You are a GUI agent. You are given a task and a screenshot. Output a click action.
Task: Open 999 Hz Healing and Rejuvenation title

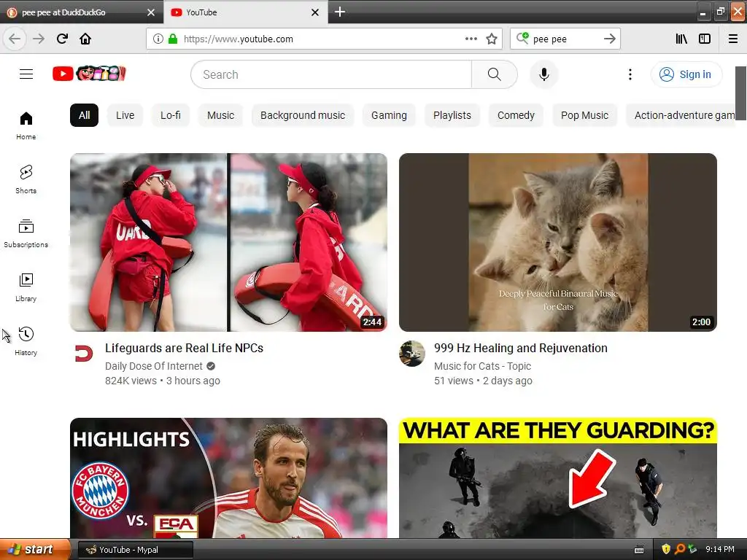pos(521,348)
